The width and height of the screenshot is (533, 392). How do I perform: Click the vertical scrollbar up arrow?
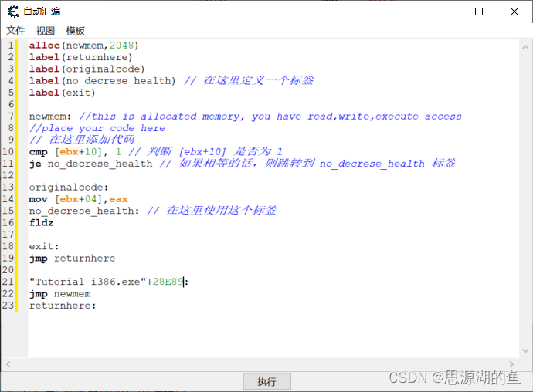(x=525, y=48)
